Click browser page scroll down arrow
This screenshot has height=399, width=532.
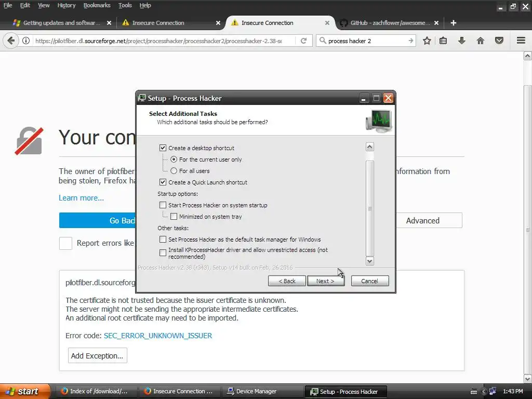[528, 379]
